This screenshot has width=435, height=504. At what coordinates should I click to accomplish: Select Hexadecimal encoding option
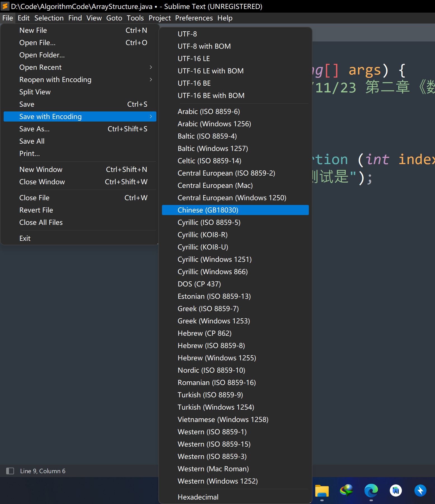click(x=235, y=497)
